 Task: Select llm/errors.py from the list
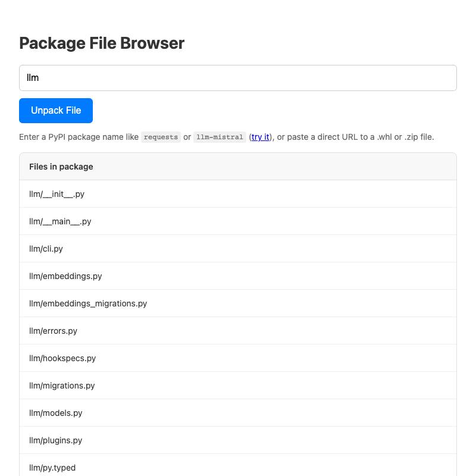tap(53, 331)
